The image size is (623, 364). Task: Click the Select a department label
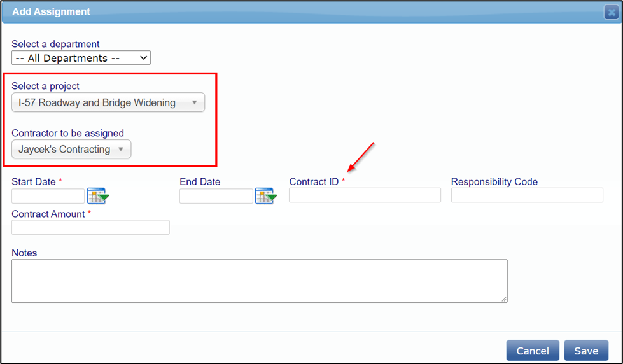[x=55, y=44]
